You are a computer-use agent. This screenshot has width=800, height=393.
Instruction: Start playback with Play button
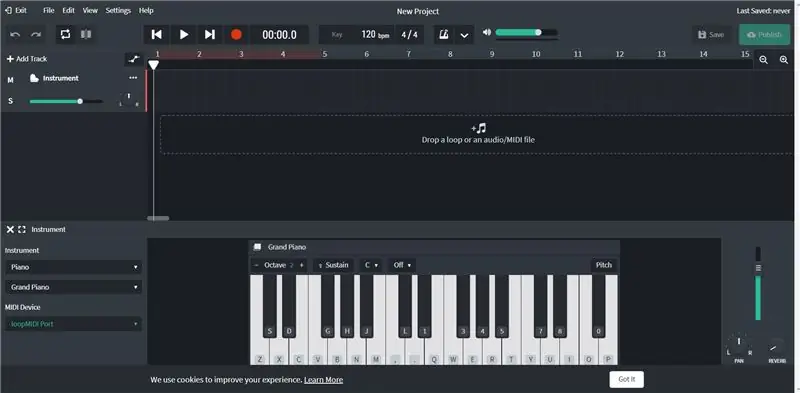point(184,35)
